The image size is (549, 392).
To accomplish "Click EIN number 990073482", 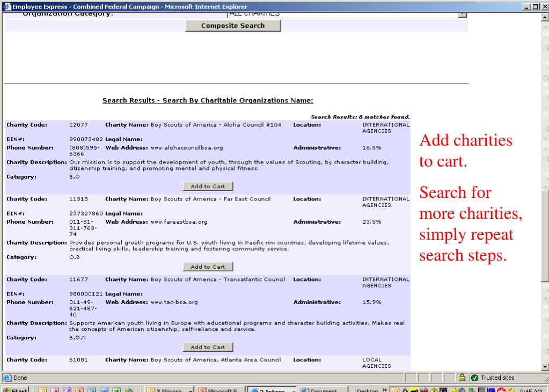I will [x=86, y=139].
